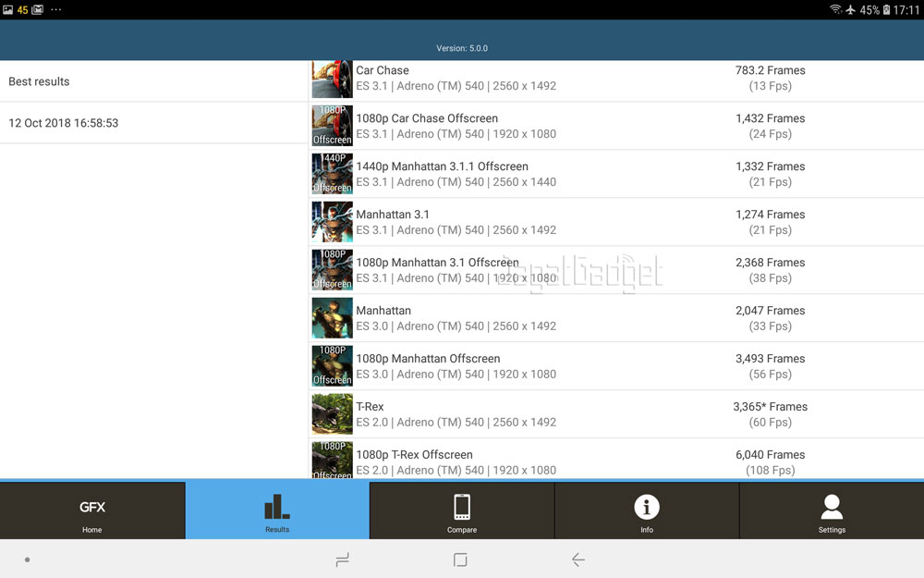Tap the 1440p Manhattan 3.1.1 Offscreen thumbnail
Screen dimensions: 924x578
(333, 174)
